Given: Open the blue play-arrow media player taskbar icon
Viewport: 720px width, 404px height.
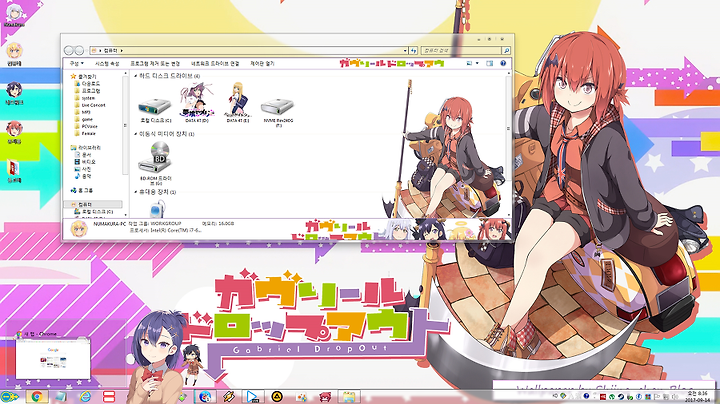Looking at the screenshot, I should 252,397.
